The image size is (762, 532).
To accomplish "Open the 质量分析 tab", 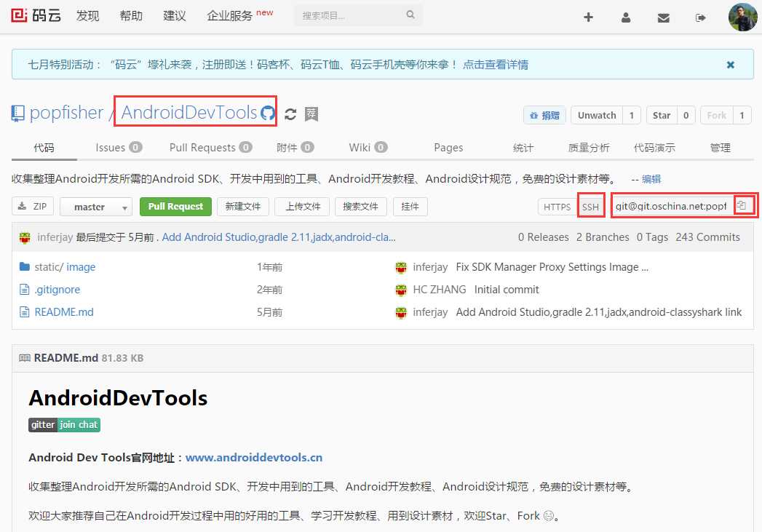I will pos(589,148).
